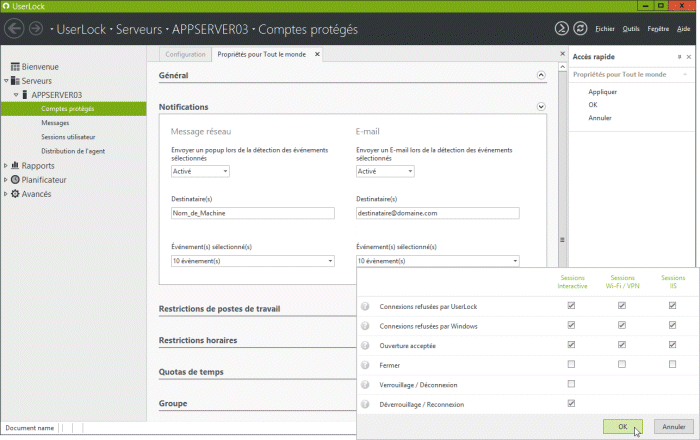Click help icon for Déverrouillage / Reconnexion
Viewport: 700px width, 440px height.
tap(365, 404)
